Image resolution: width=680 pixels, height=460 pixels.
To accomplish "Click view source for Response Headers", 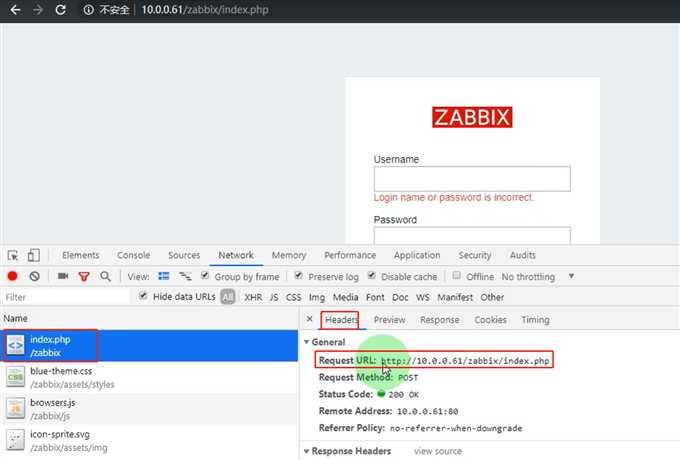I will pyautogui.click(x=438, y=451).
